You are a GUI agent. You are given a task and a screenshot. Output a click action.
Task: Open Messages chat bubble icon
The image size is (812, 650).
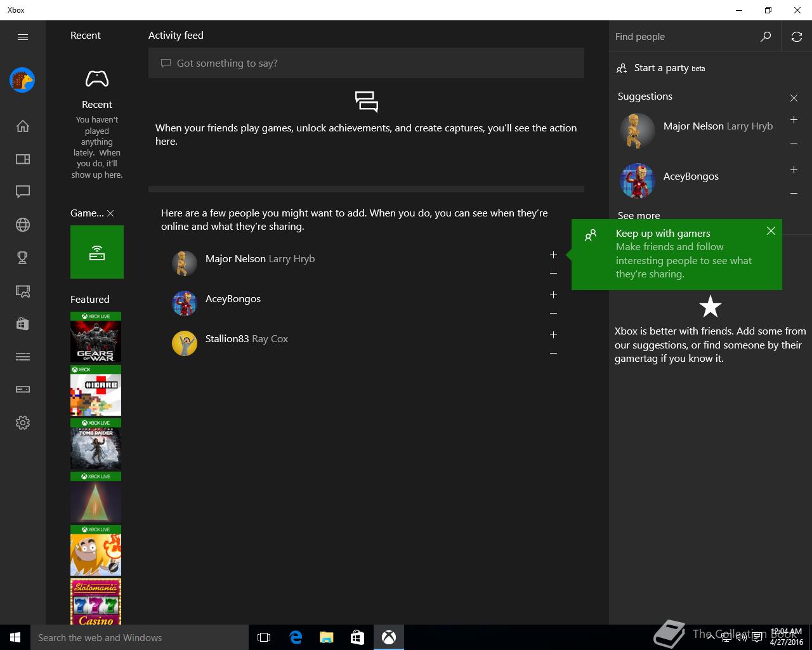click(23, 192)
